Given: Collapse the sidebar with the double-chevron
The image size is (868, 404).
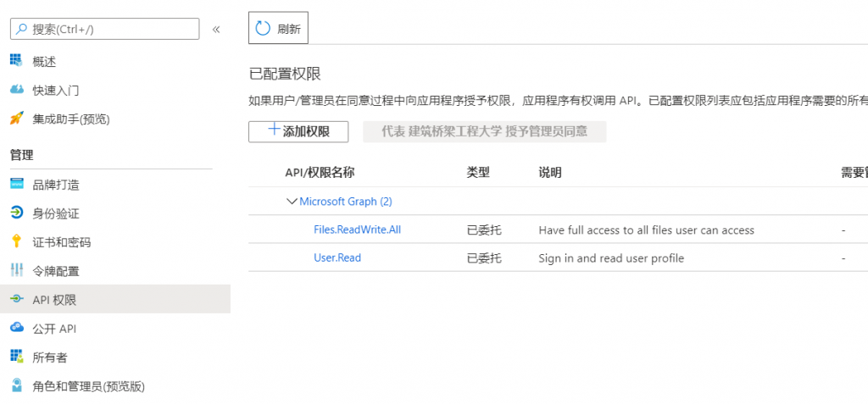Looking at the screenshot, I should [216, 29].
